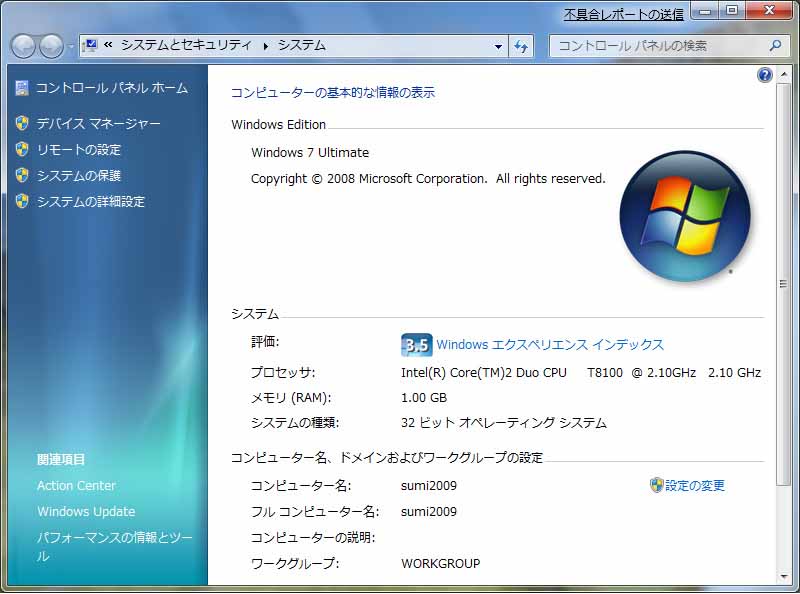Viewport: 800px width, 594px height.
Task: Click the 設定の変更 link
Action: point(694,485)
